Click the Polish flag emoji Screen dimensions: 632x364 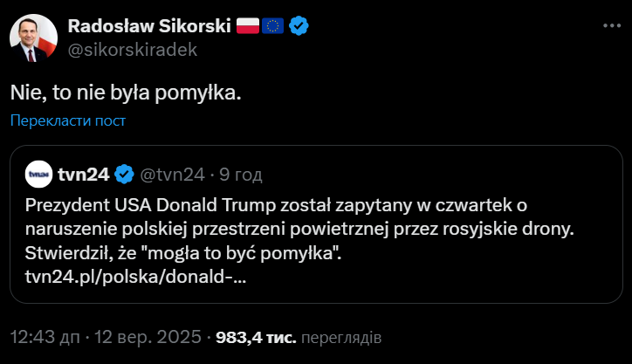[249, 27]
